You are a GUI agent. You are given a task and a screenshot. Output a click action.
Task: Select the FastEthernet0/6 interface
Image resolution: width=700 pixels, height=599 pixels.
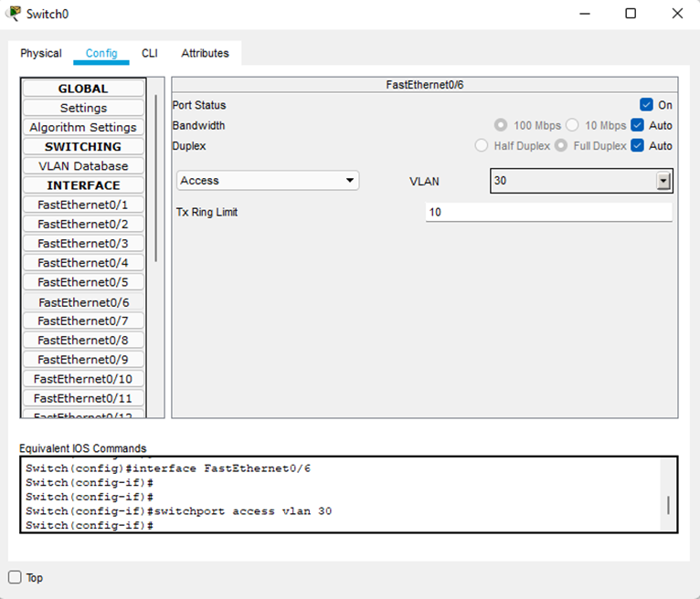click(83, 302)
